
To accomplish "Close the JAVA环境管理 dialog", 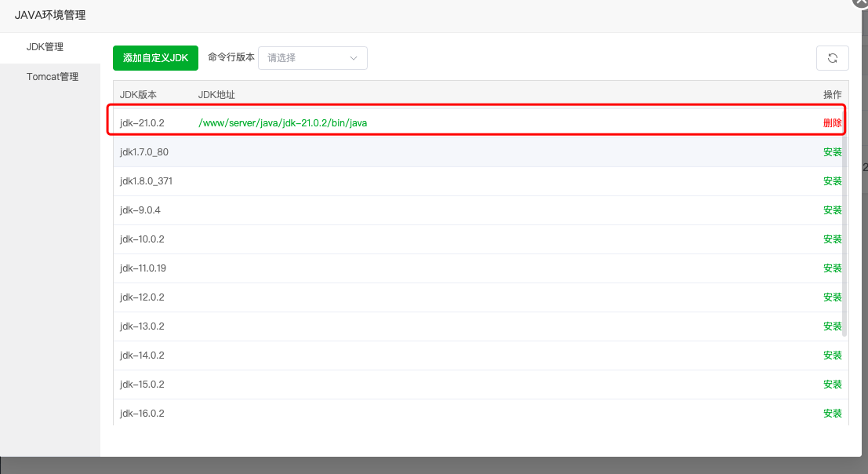I will pyautogui.click(x=860, y=2).
